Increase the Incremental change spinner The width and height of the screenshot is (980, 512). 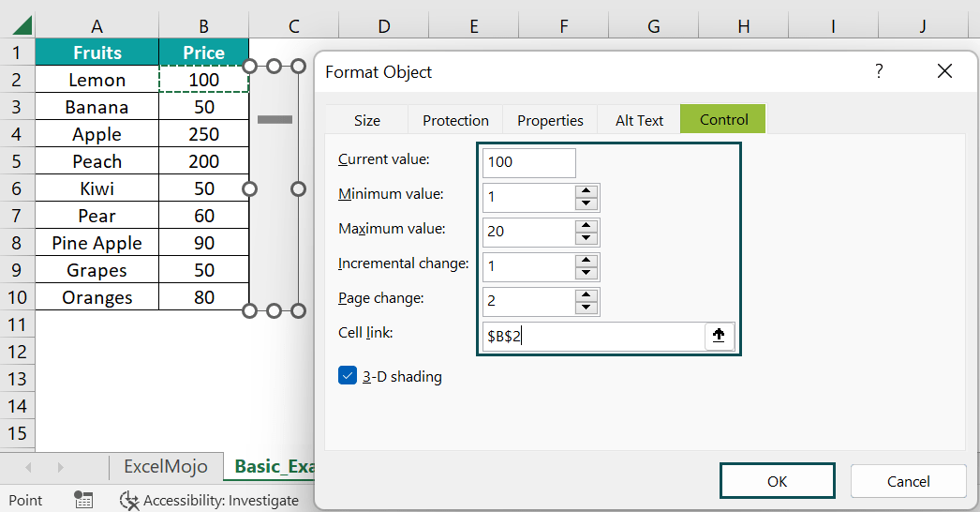pos(586,261)
